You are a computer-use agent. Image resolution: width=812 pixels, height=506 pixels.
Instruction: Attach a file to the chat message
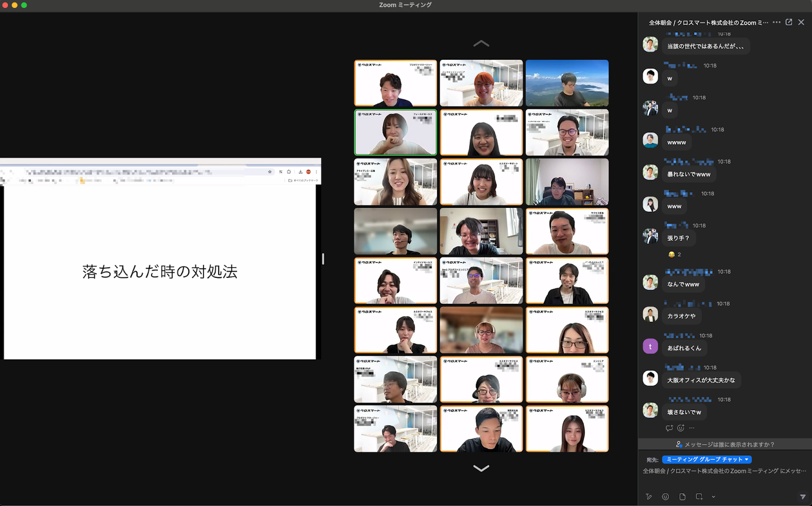682,496
